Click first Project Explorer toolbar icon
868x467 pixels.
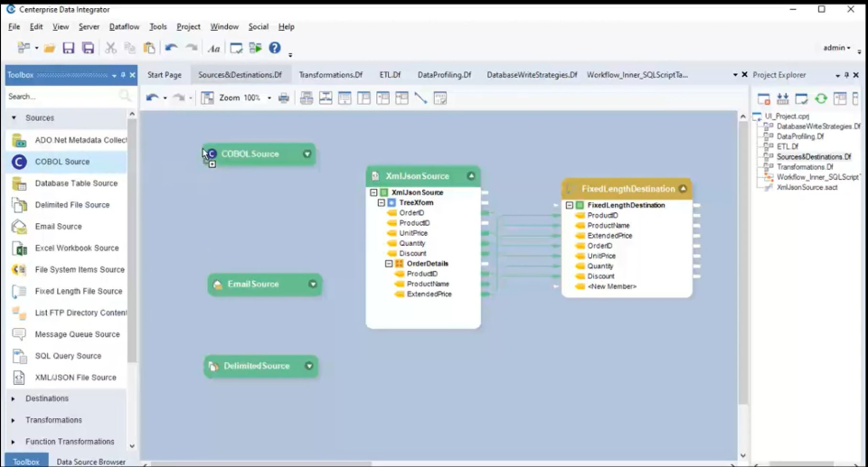click(x=764, y=99)
